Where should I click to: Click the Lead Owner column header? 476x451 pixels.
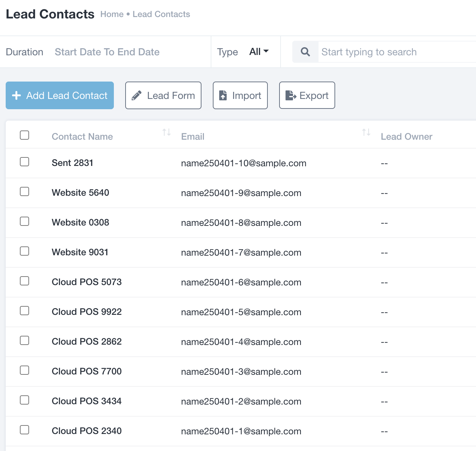click(406, 137)
